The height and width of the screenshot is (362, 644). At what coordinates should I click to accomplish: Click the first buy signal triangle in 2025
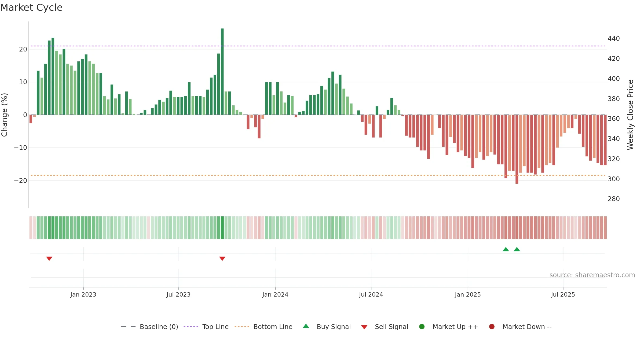click(x=506, y=249)
